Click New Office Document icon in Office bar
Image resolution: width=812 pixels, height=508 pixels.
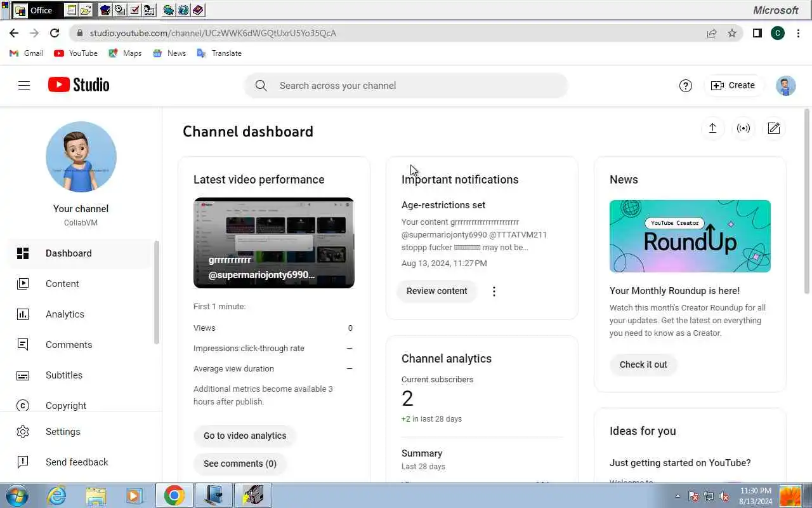click(x=72, y=10)
